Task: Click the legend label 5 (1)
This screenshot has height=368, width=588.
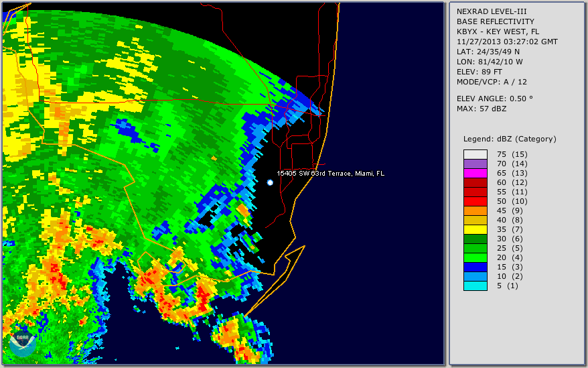Action: pos(508,286)
